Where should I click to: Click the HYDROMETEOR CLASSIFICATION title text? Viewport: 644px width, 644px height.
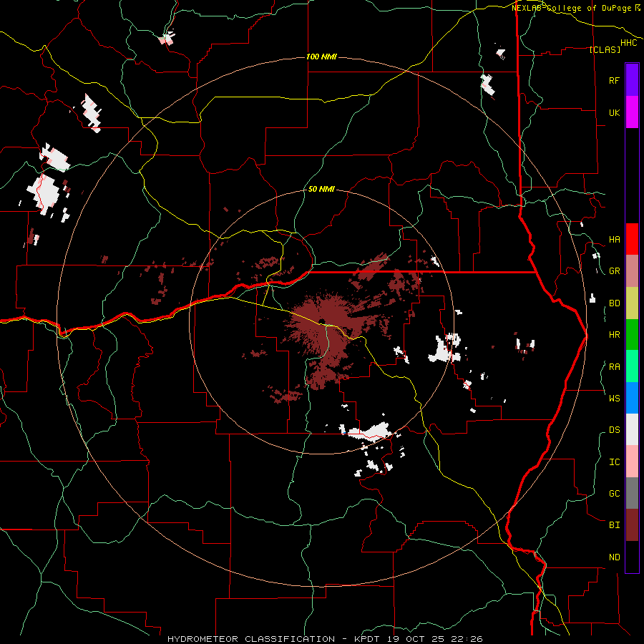(x=251, y=639)
